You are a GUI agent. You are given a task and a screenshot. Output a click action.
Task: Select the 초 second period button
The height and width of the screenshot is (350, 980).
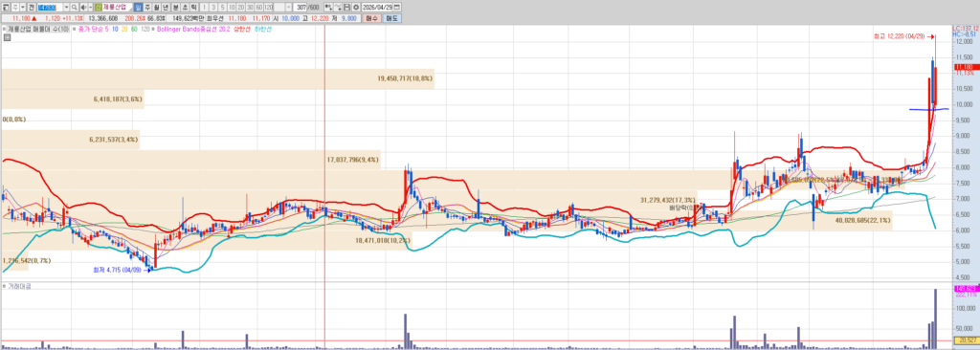(x=185, y=7)
